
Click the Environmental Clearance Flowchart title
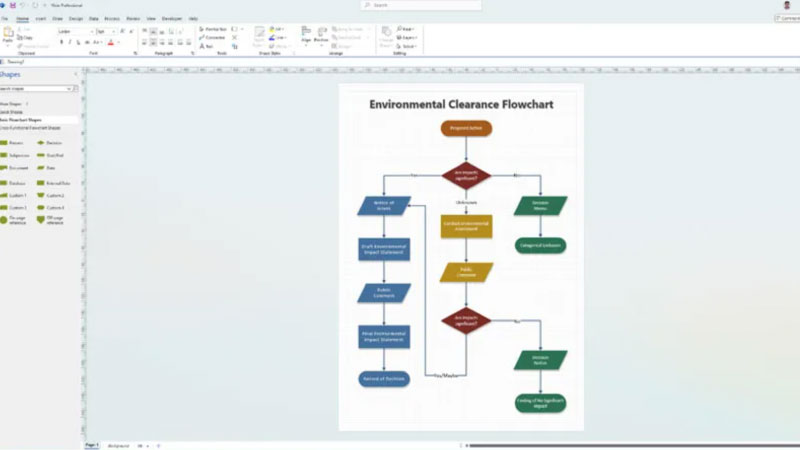(x=461, y=105)
